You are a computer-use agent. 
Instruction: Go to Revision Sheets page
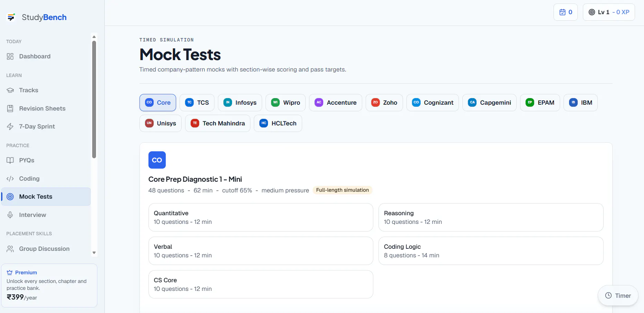46,108
